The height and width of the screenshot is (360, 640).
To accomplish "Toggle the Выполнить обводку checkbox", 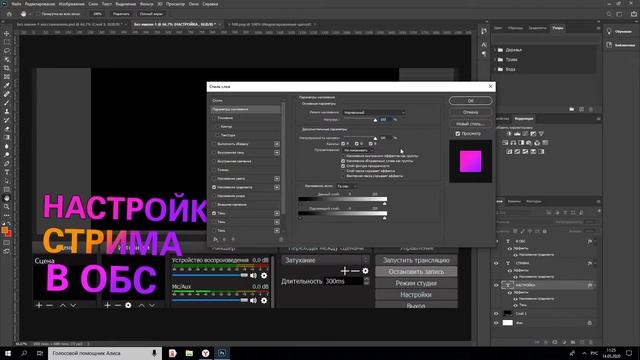I will [214, 144].
